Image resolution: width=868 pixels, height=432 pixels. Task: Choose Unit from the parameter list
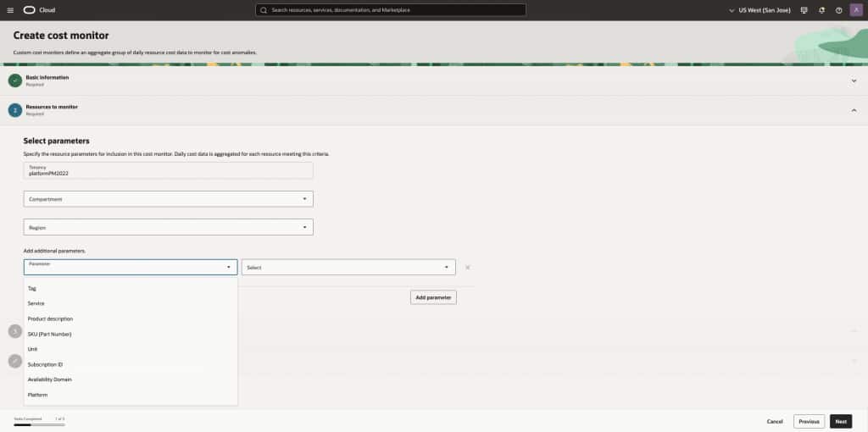131,349
